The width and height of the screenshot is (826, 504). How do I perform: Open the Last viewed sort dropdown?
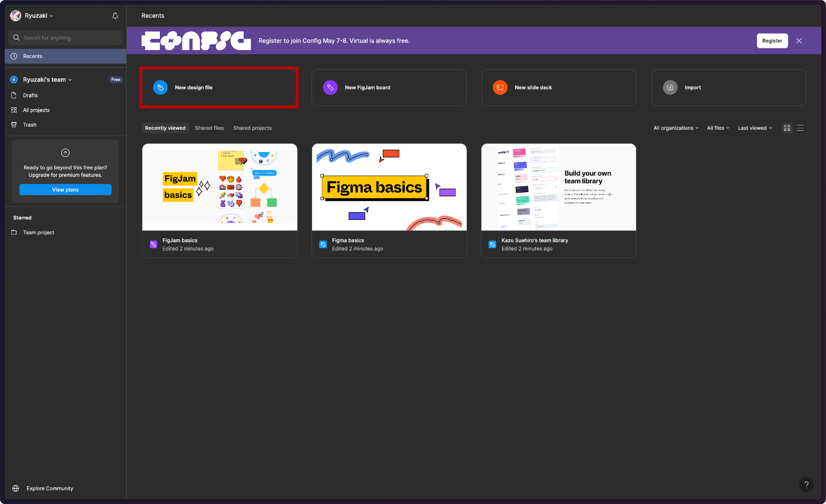pos(755,128)
